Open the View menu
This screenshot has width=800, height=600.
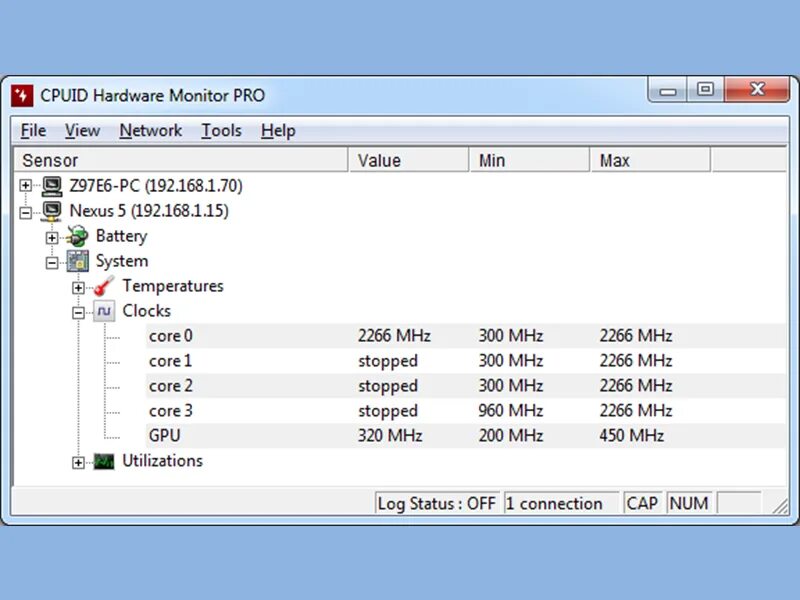coord(82,131)
